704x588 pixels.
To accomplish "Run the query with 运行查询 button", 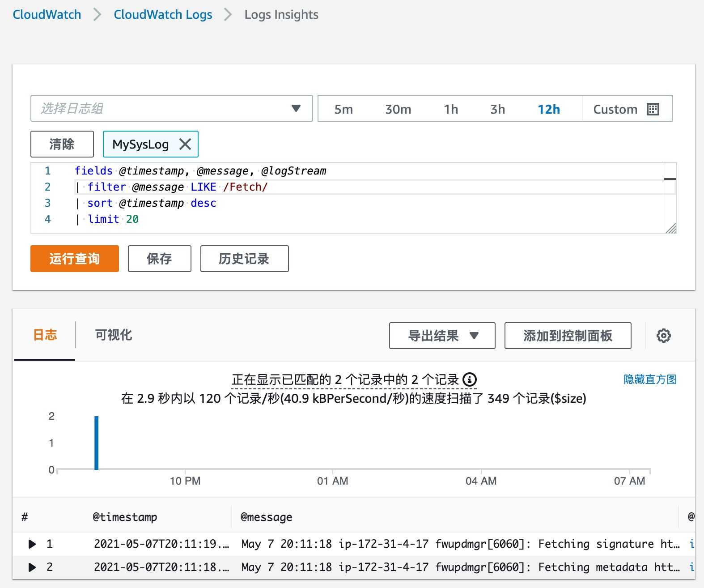I will pyautogui.click(x=75, y=259).
